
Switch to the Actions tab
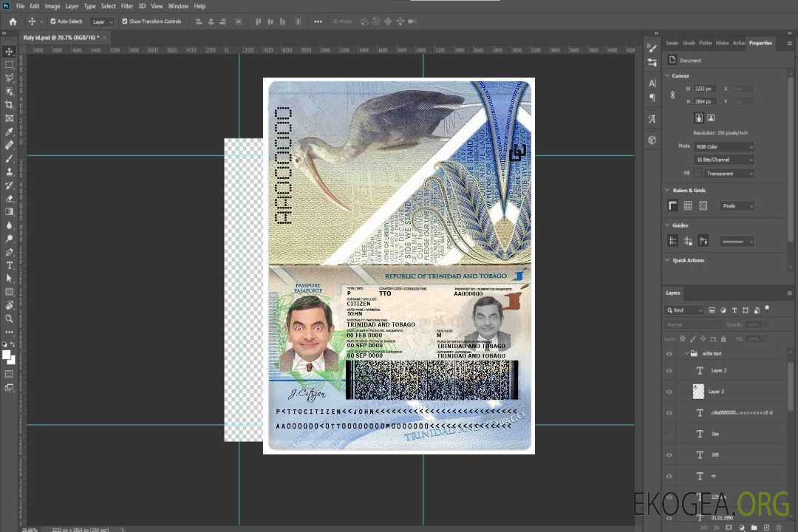pos(738,44)
